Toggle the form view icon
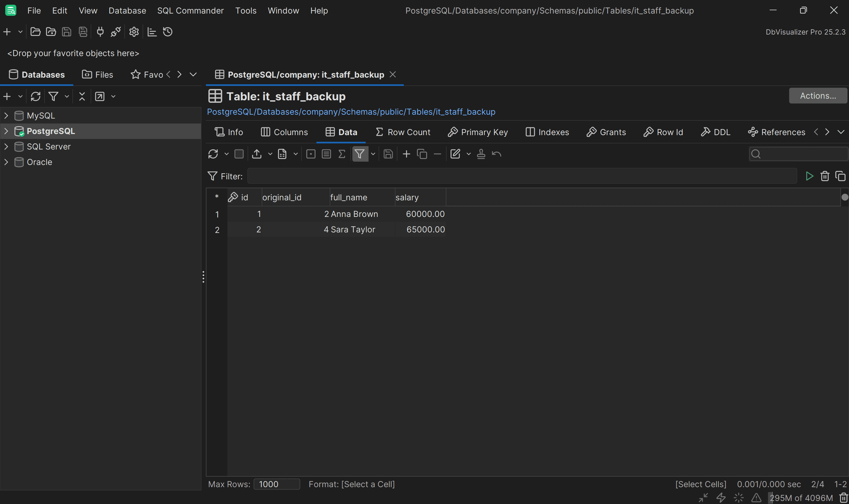The width and height of the screenshot is (849, 504). point(311,154)
